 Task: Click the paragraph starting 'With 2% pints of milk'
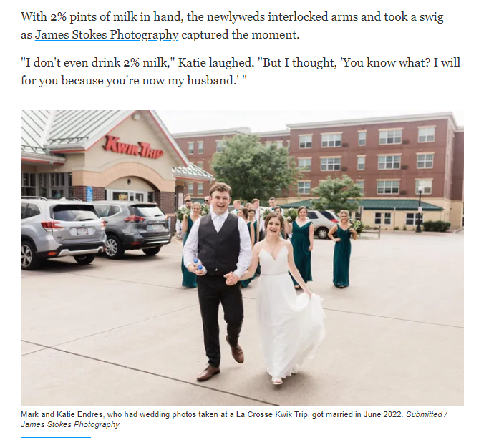click(232, 26)
